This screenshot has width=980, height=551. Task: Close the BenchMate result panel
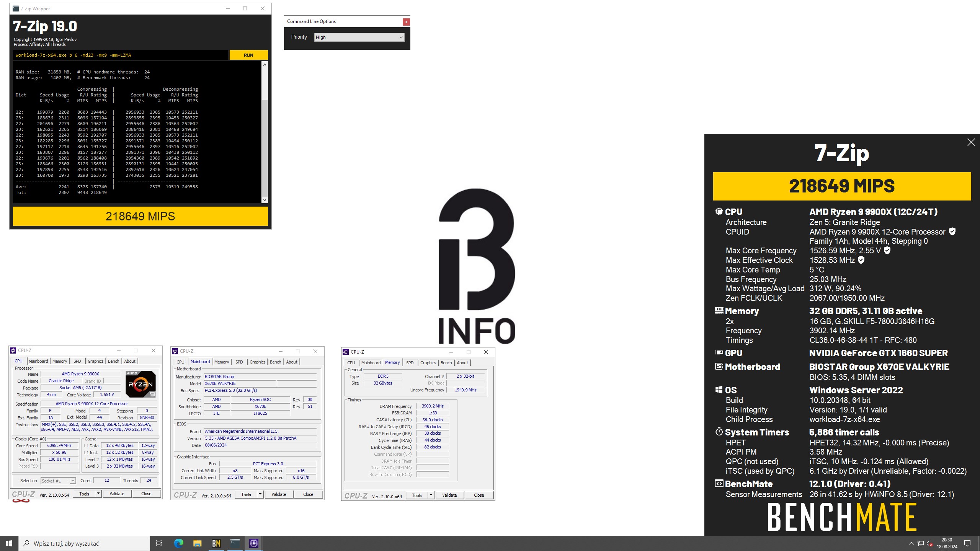(x=971, y=142)
